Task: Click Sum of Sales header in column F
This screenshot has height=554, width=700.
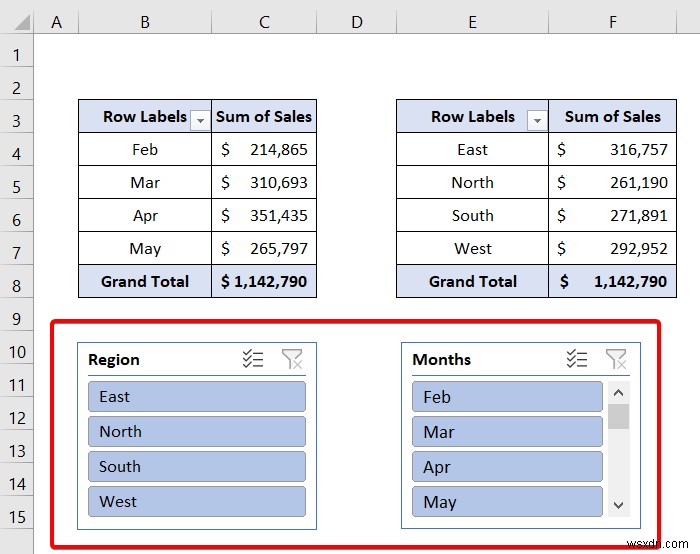Action: tap(612, 116)
